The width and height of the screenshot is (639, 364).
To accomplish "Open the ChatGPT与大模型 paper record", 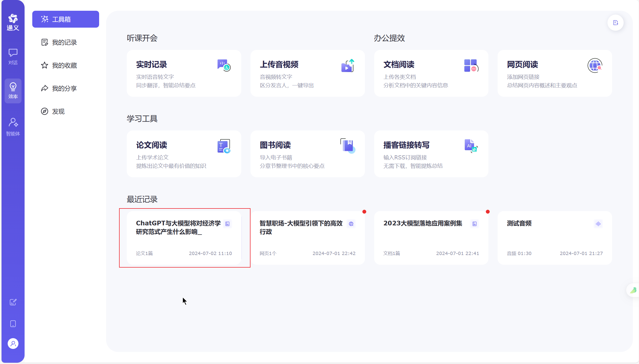I will pyautogui.click(x=184, y=238).
